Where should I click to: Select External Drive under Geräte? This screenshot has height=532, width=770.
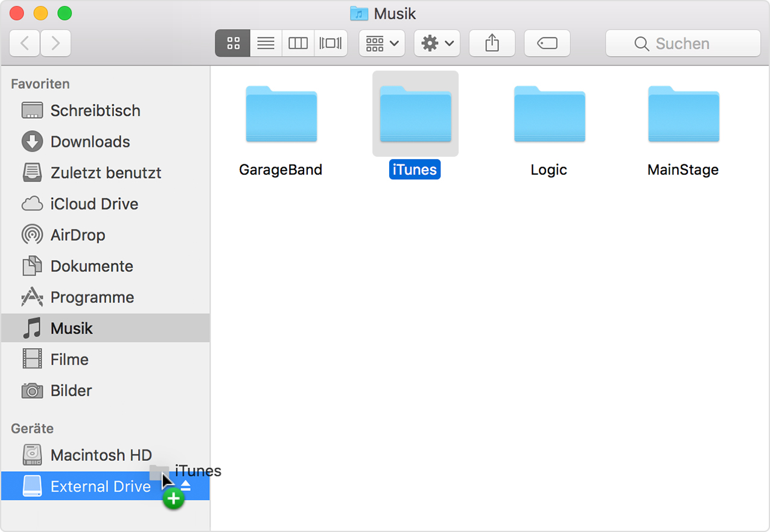[105, 486]
